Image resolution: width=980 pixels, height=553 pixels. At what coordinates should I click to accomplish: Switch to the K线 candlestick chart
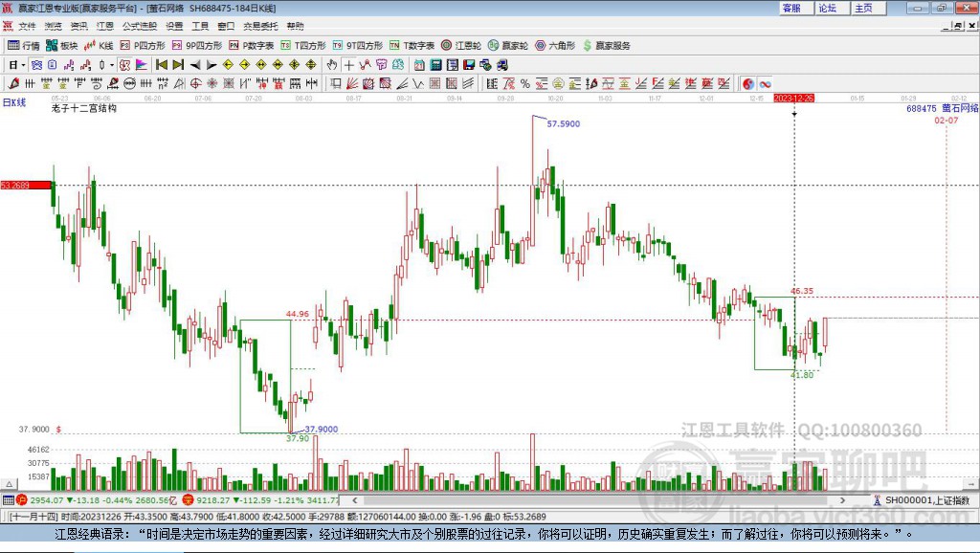coord(99,46)
